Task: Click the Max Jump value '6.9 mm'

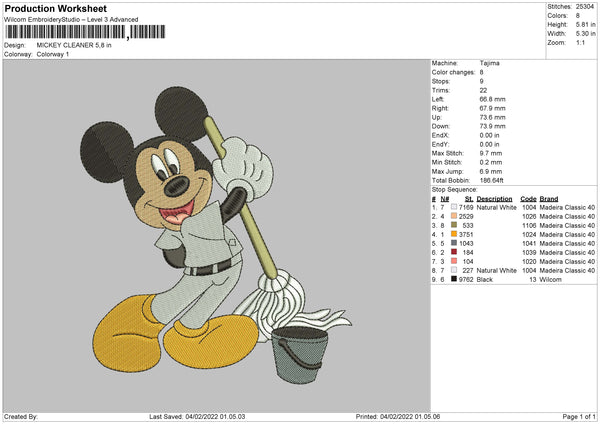Action: click(491, 171)
